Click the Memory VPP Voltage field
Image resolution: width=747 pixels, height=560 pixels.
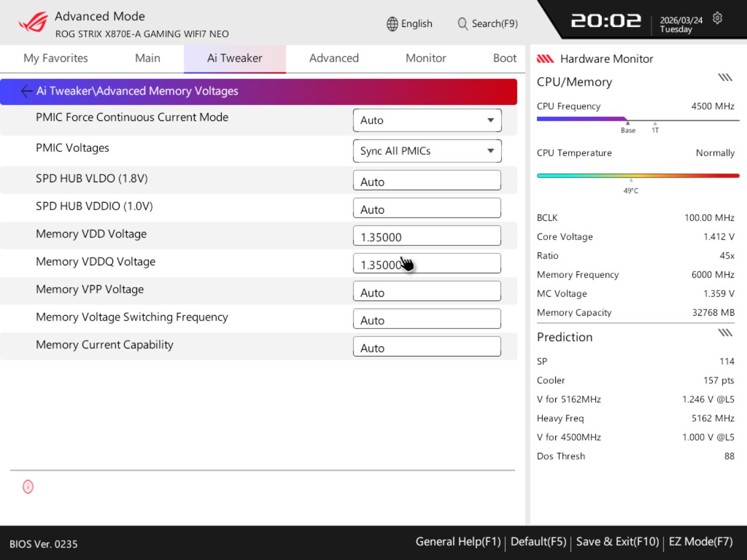coord(427,292)
